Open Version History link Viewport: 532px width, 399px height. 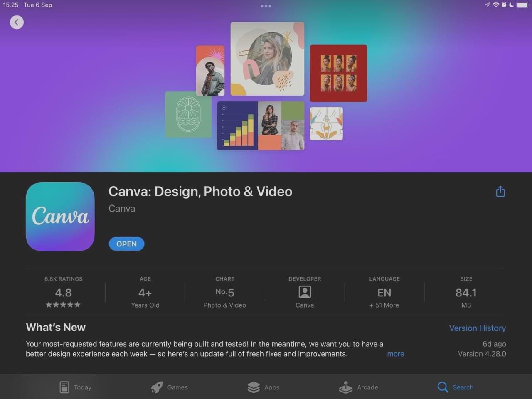pos(478,328)
